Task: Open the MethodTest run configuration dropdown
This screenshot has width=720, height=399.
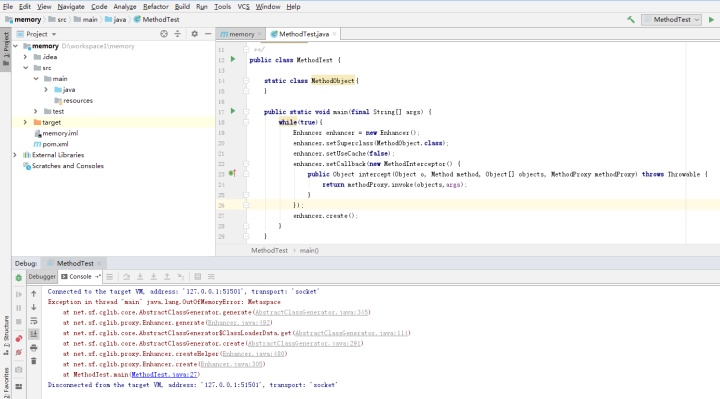Action: pyautogui.click(x=671, y=19)
